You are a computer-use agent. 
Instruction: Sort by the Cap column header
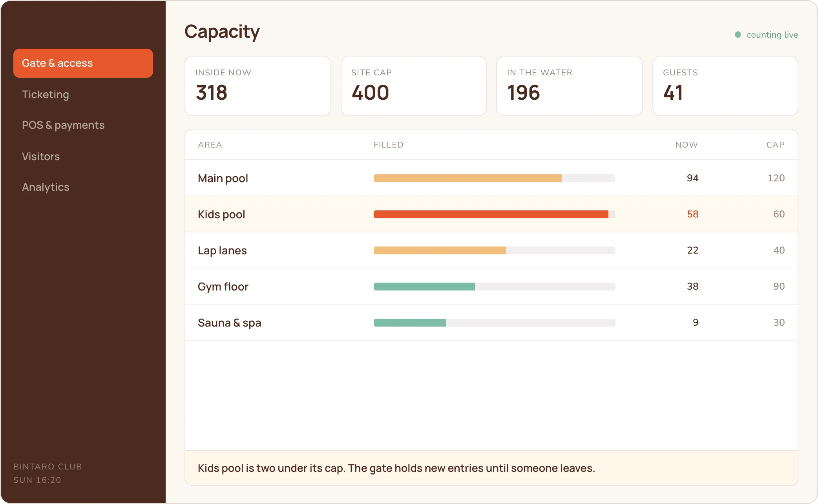click(776, 145)
